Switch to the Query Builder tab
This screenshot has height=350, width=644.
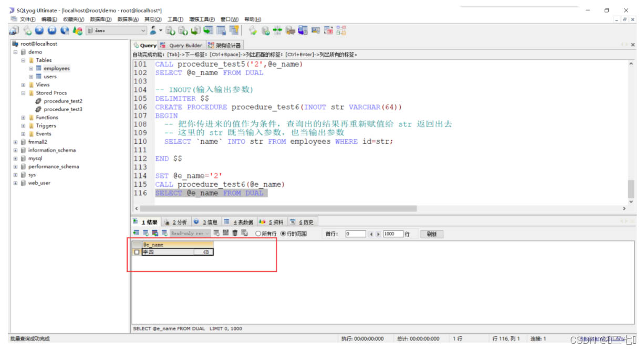[x=181, y=46]
